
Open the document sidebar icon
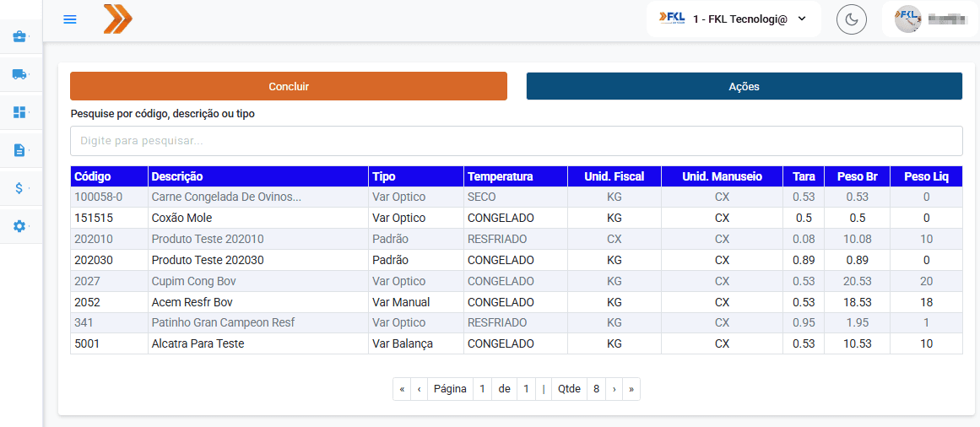pos(19,150)
